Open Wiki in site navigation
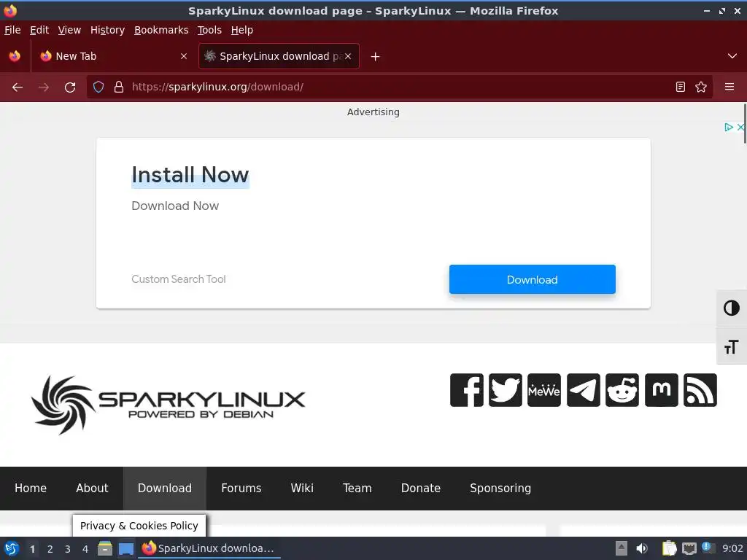 click(302, 488)
